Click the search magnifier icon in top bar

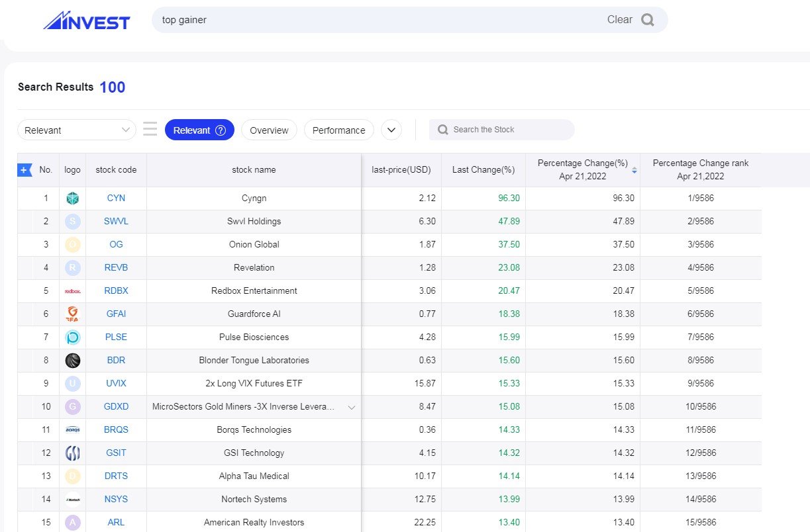648,20
